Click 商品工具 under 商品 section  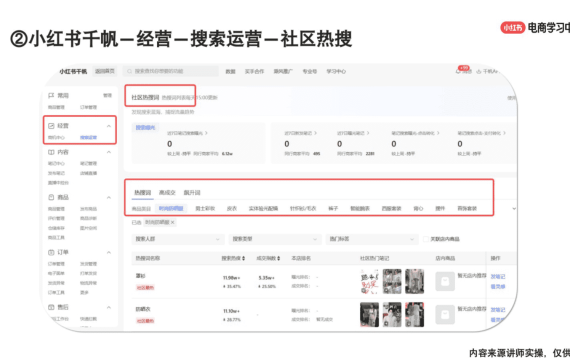[x=56, y=237]
